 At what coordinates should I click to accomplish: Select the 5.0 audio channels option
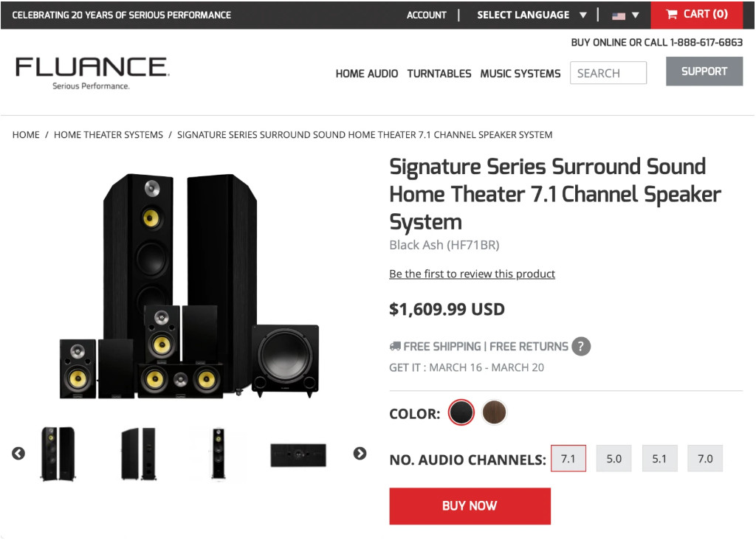614,459
